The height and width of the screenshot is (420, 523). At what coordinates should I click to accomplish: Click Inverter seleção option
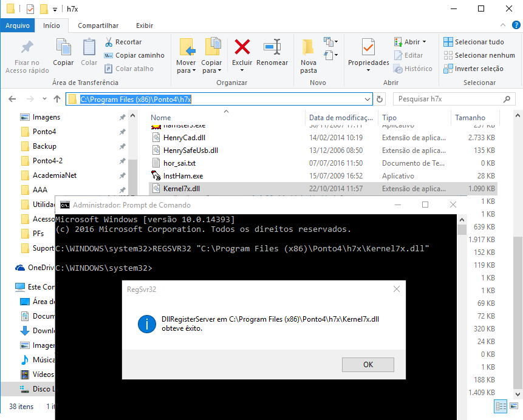[474, 69]
